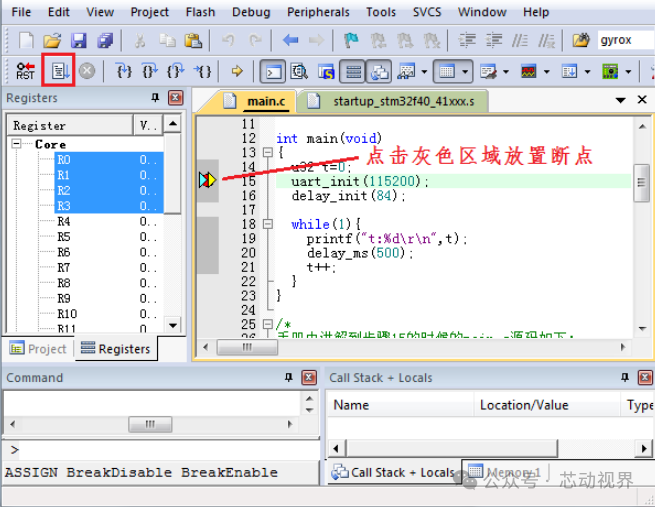
Task: Open the Memory windows dropdown arrow
Action: 465,72
